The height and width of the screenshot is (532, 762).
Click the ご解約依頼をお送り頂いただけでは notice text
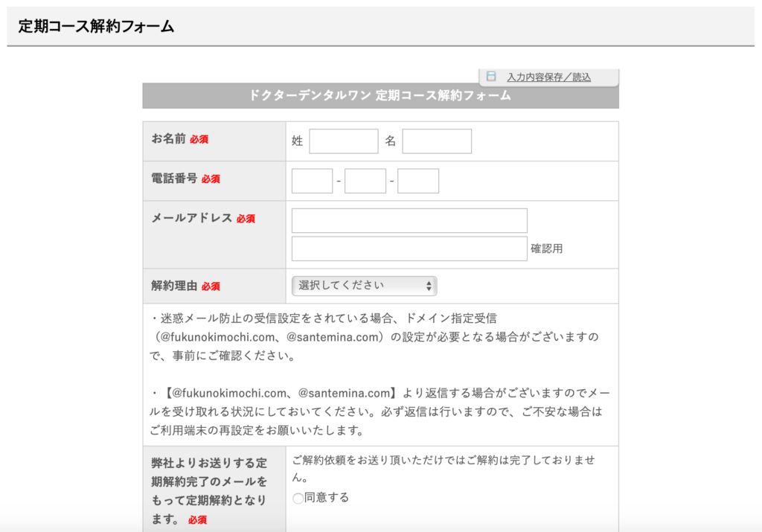(x=444, y=469)
